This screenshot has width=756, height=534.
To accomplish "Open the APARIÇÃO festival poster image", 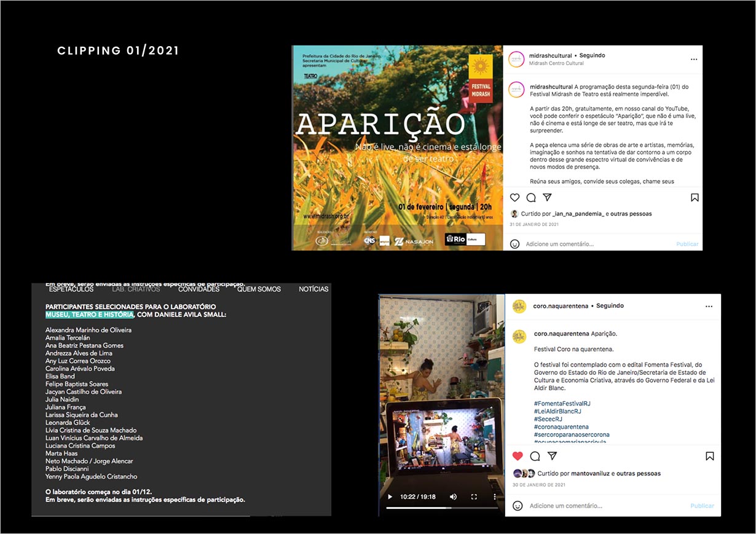I will pyautogui.click(x=397, y=147).
